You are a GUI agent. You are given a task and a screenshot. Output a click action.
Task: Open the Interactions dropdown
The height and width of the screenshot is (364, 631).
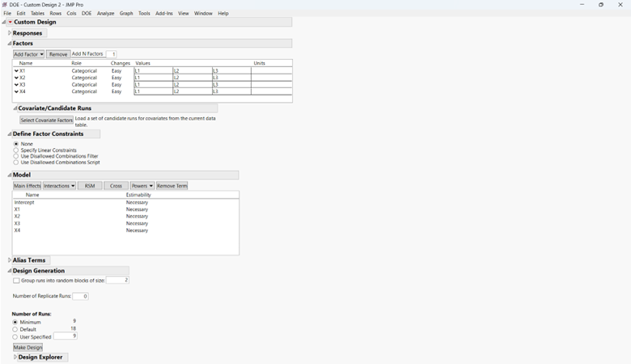tap(59, 186)
